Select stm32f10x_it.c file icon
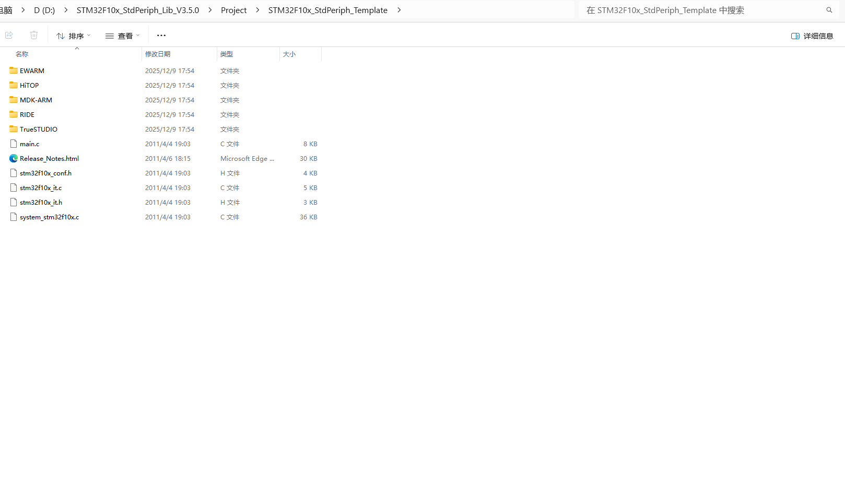Viewport: 845px width, 504px height. coord(14,187)
